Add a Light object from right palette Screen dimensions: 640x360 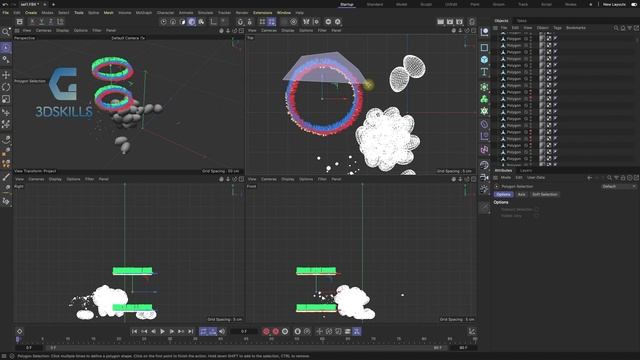pos(484,189)
